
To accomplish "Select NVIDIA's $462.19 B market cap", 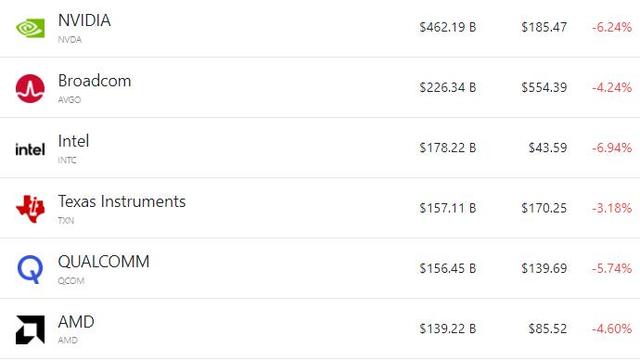I will [448, 27].
